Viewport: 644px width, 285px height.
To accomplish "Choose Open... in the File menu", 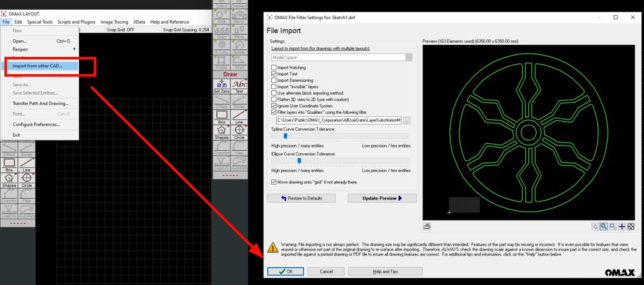I will tap(40, 41).
